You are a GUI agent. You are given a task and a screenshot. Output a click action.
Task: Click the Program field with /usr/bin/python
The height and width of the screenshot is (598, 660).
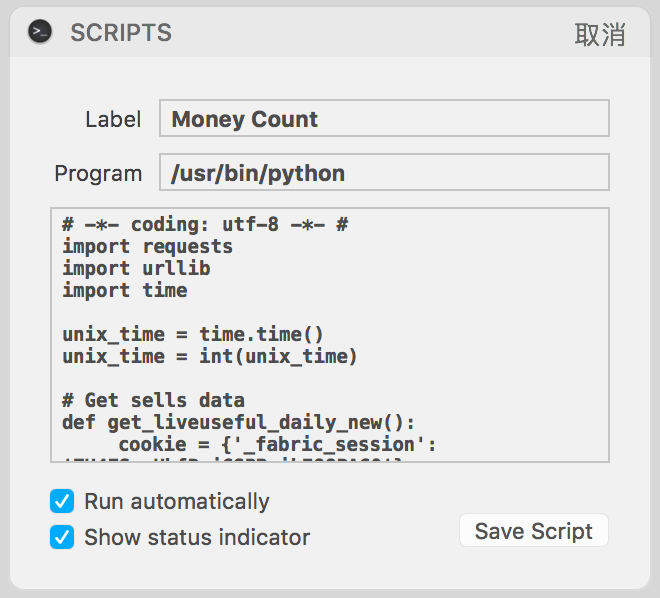click(384, 173)
